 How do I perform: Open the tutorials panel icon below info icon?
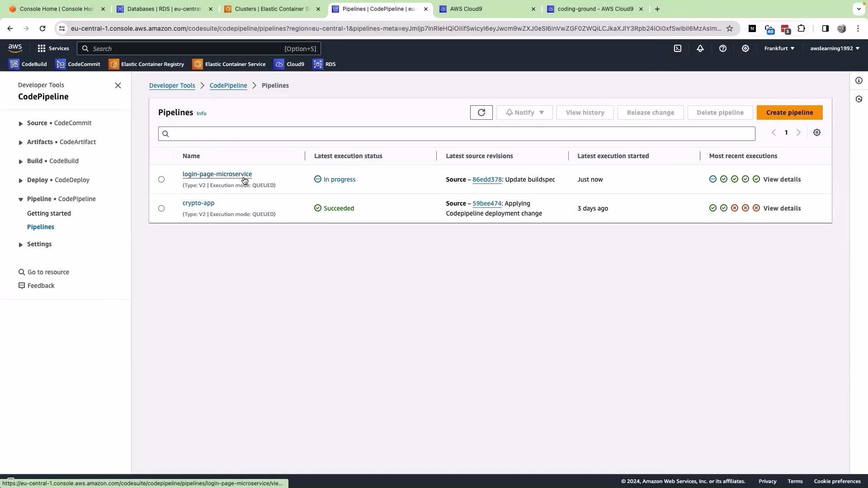[859, 99]
